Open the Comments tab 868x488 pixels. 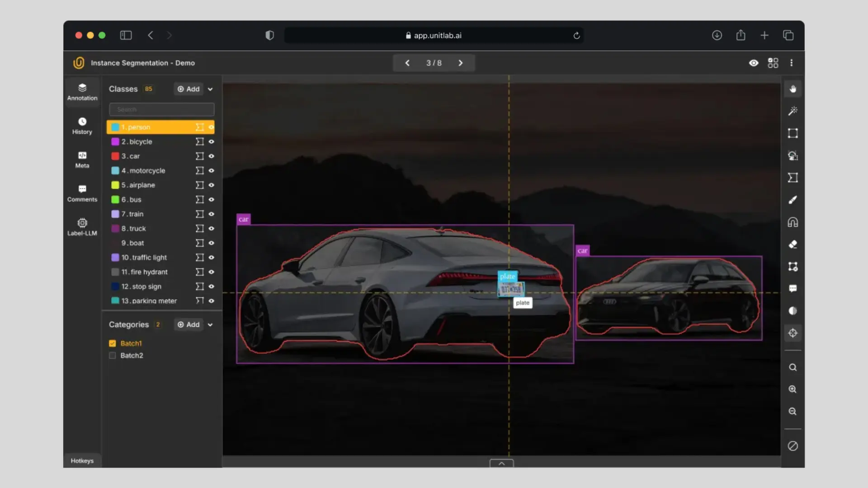tap(82, 193)
